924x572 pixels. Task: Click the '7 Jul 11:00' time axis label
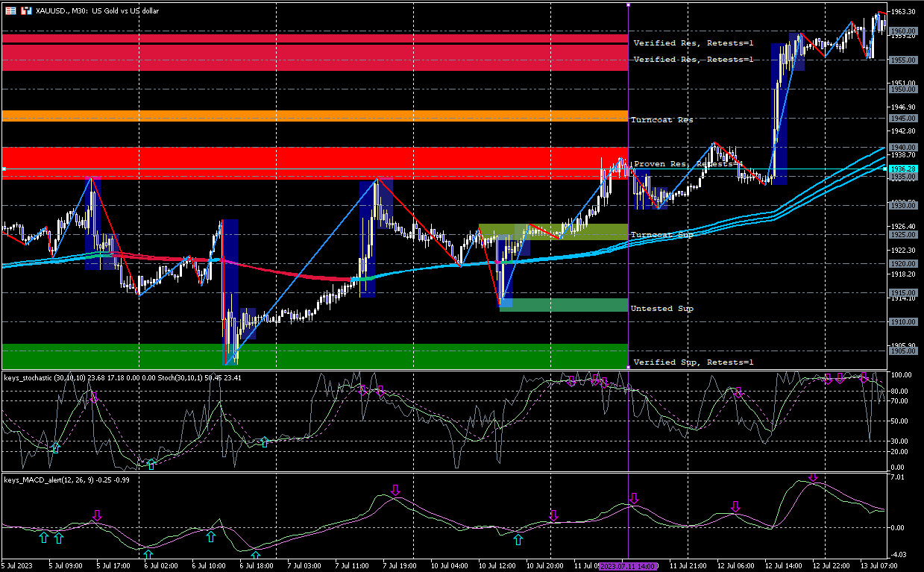pos(353,566)
